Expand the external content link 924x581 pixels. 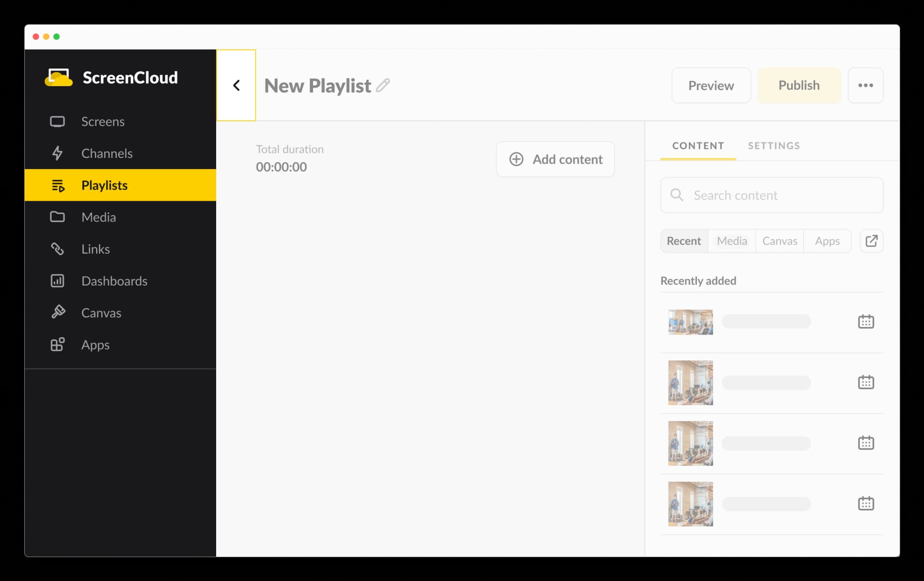pyautogui.click(x=871, y=241)
